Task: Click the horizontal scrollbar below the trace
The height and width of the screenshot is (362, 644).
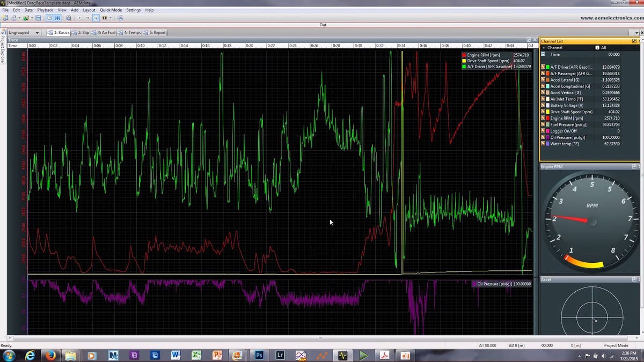Action: [320, 338]
